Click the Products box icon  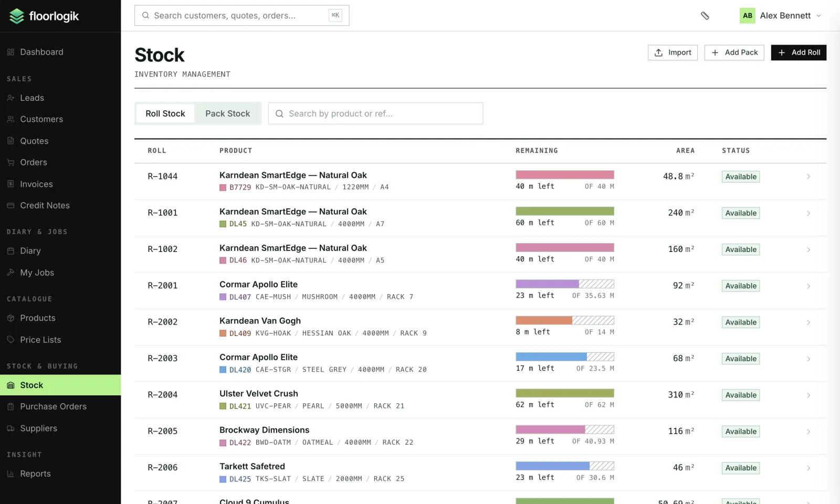[10, 318]
